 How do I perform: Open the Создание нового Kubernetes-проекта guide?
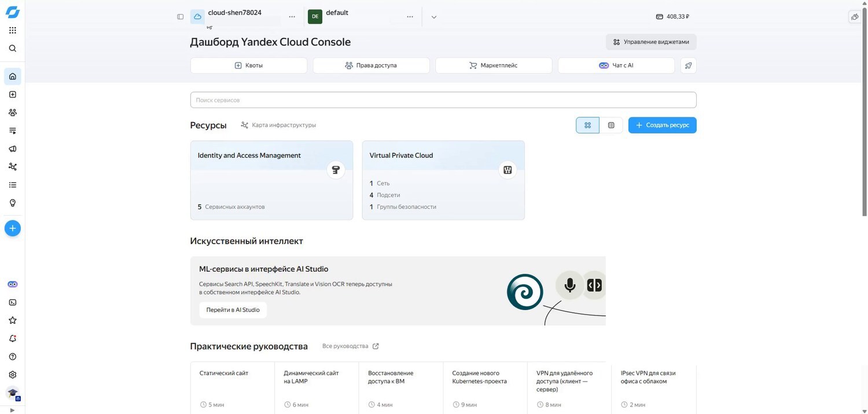pyautogui.click(x=485, y=387)
